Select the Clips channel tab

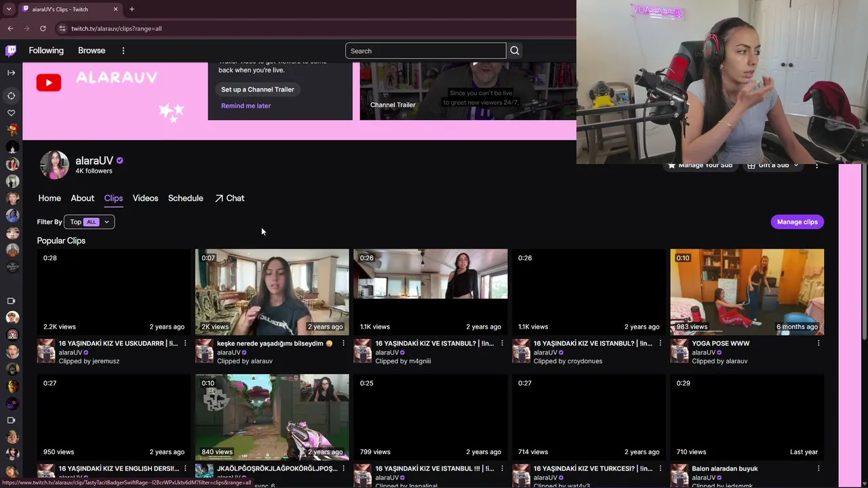[x=113, y=198]
